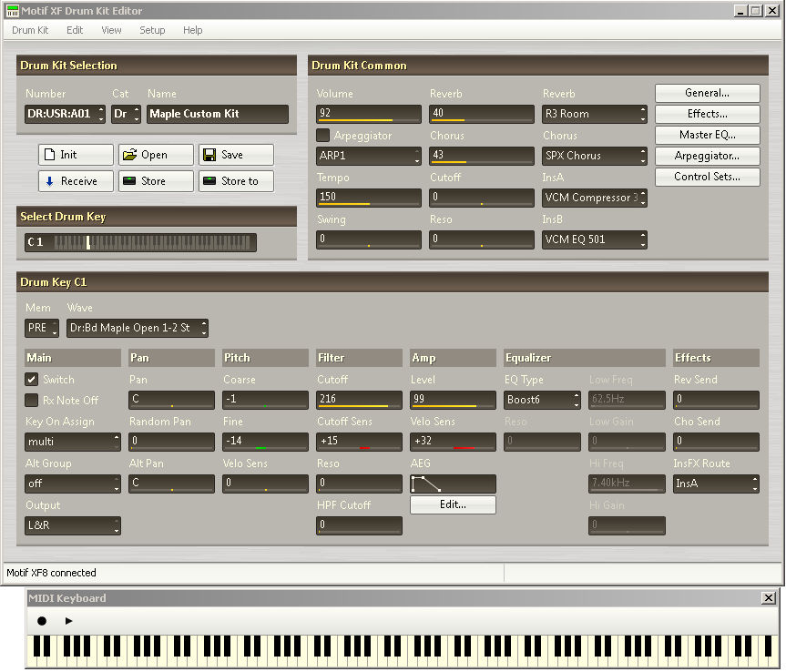Open the InsB dropdown VCM EQ 501

pos(595,239)
